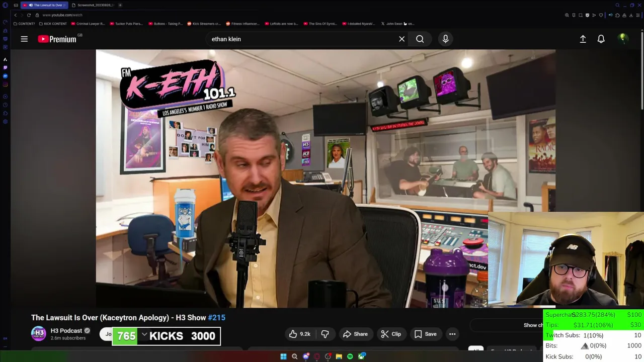Image resolution: width=644 pixels, height=362 pixels.
Task: Open 'John Swan' X bookmark
Action: coord(398,24)
